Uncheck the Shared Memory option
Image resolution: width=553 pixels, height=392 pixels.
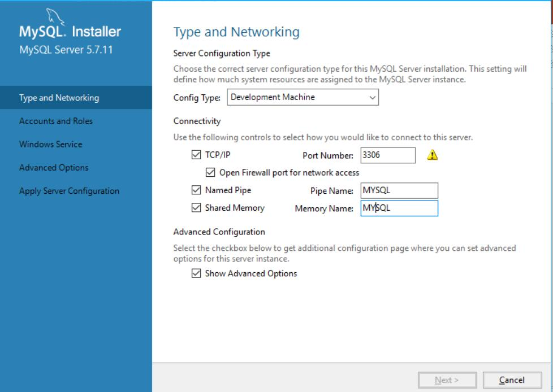[196, 208]
